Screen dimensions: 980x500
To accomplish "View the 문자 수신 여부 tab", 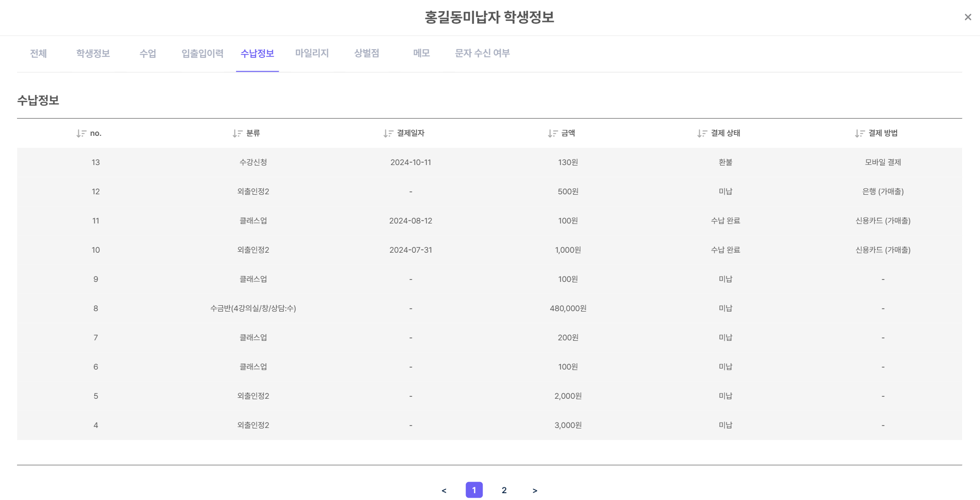I will (482, 54).
